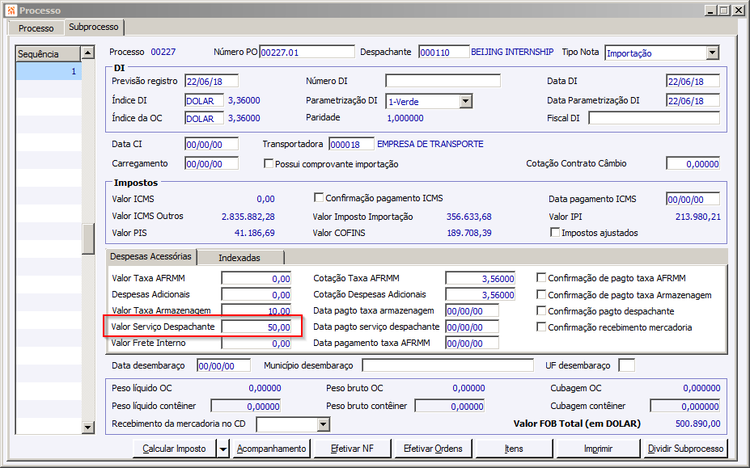Viewport: 750px width, 468px height.
Task: Enable Possui comprovante importação checkbox
Action: (x=268, y=163)
